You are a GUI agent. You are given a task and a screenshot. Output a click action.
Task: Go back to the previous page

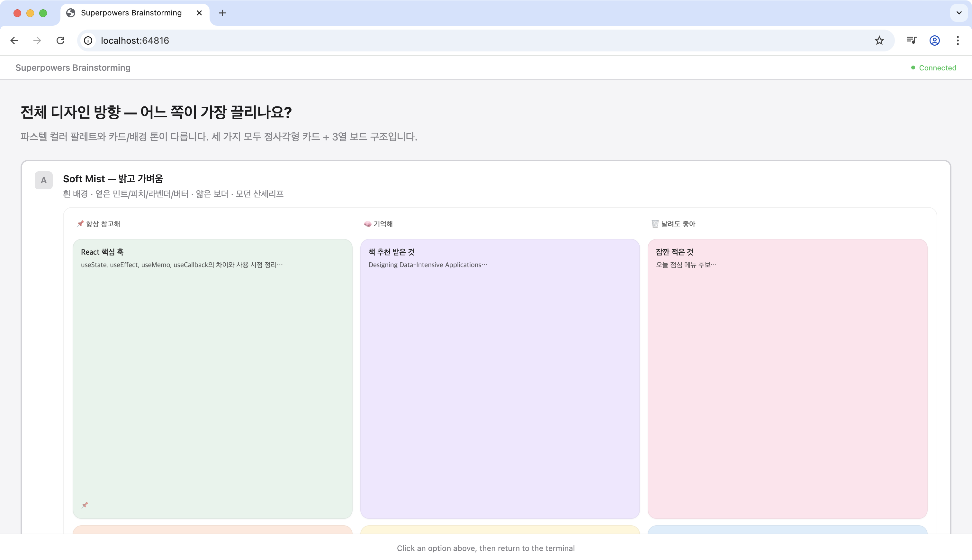(14, 41)
